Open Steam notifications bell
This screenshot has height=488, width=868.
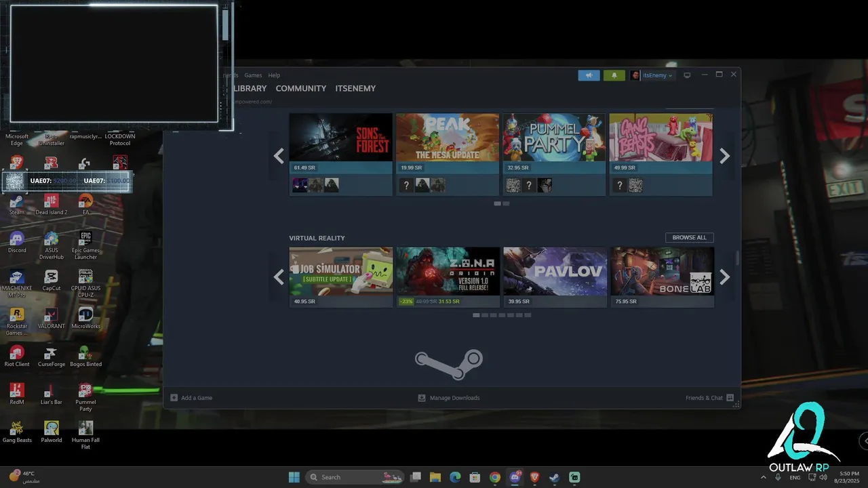point(614,75)
